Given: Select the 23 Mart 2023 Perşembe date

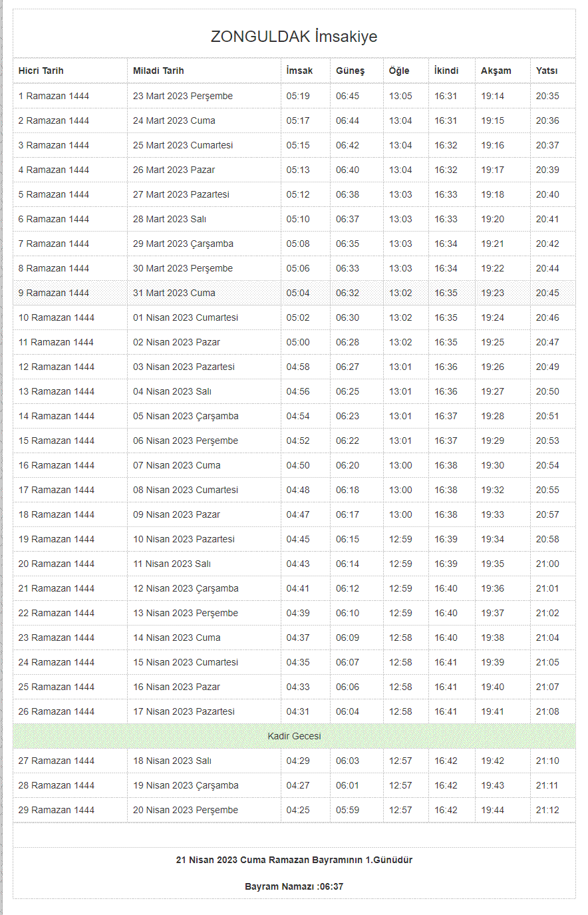Looking at the screenshot, I should click(x=183, y=96).
